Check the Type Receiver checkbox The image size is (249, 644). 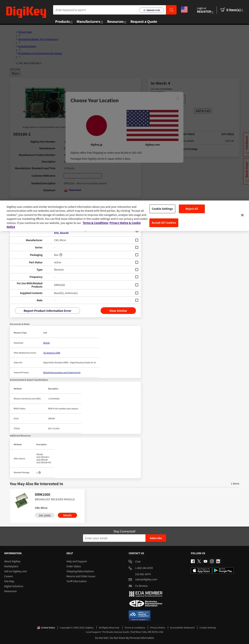(137, 270)
